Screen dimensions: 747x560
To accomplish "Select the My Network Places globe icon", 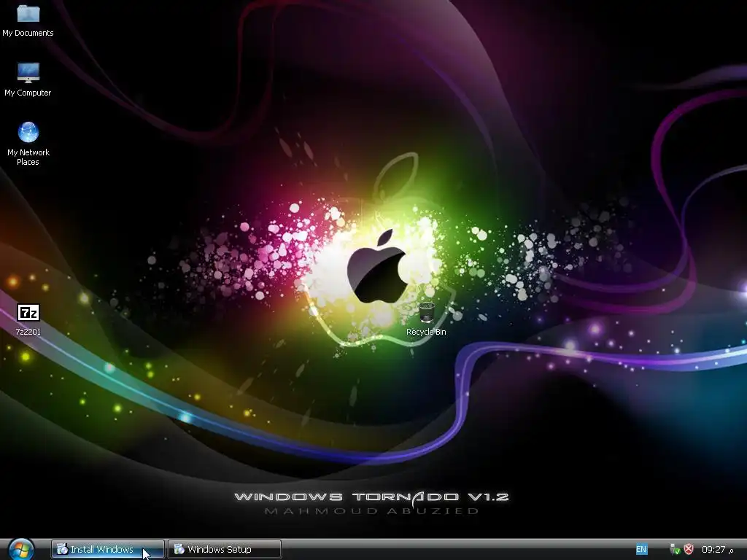I will tap(28, 133).
